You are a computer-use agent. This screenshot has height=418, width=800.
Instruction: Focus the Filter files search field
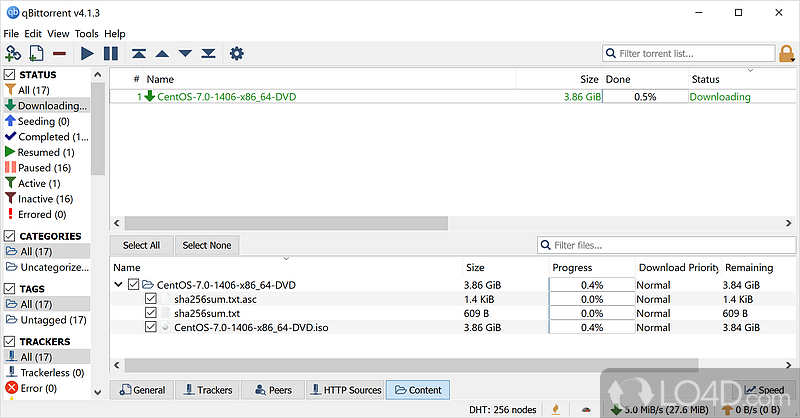click(x=666, y=245)
